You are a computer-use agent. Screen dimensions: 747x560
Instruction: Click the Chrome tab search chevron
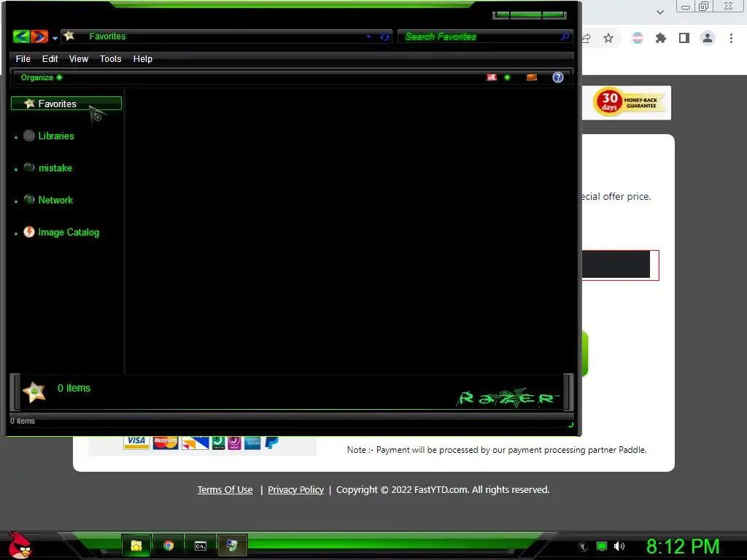click(x=659, y=12)
